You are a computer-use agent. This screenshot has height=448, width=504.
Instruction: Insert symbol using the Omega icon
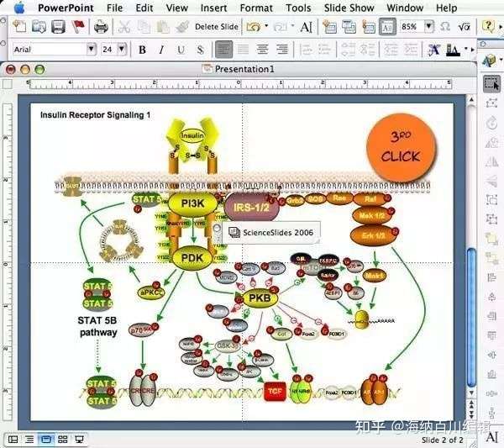tap(444, 27)
